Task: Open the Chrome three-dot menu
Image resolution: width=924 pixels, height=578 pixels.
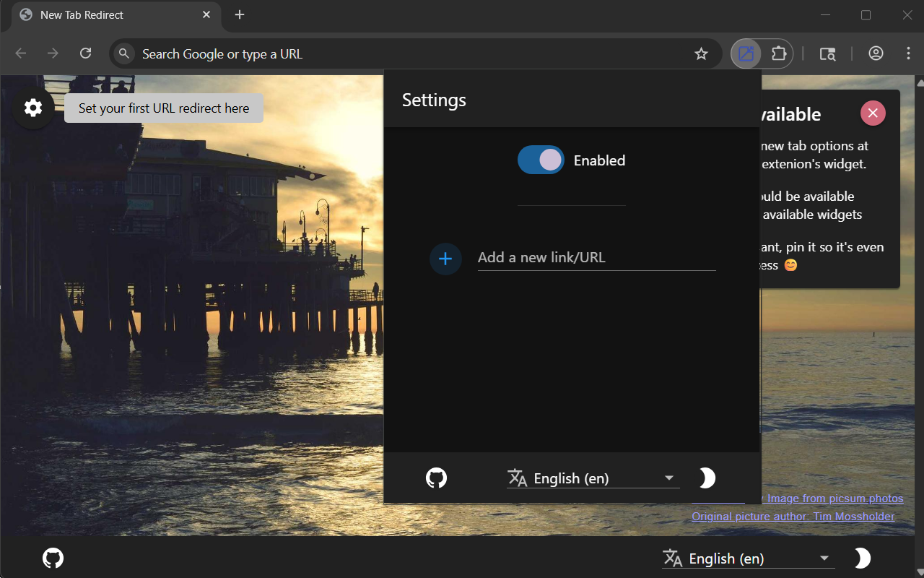Action: [908, 53]
